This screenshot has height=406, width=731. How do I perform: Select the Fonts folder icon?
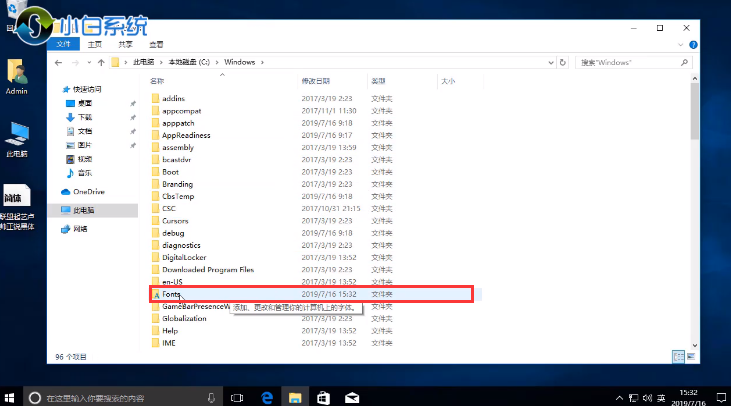click(156, 295)
